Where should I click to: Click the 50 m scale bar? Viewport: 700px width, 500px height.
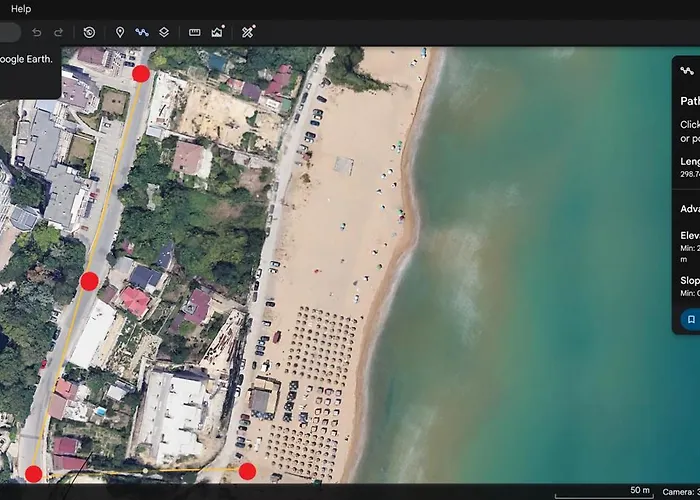(x=600, y=492)
